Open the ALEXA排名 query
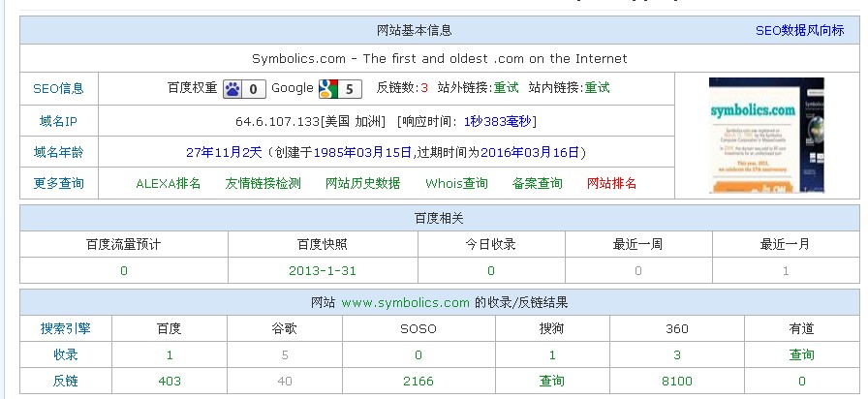The width and height of the screenshot is (868, 399). click(x=168, y=183)
